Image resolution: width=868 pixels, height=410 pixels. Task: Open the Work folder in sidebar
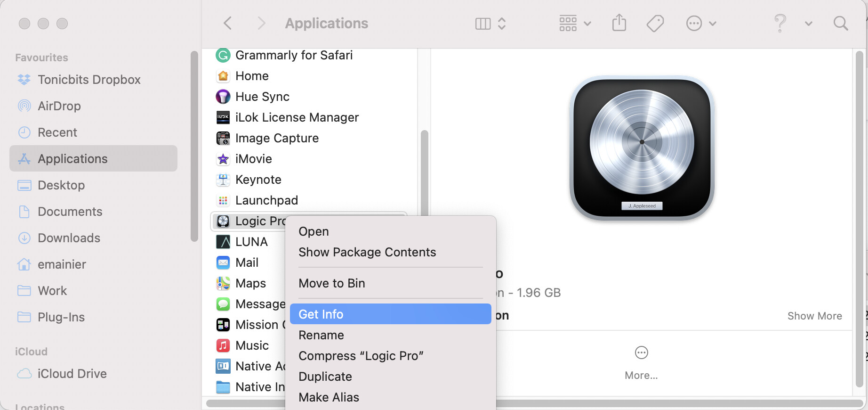pyautogui.click(x=93, y=291)
